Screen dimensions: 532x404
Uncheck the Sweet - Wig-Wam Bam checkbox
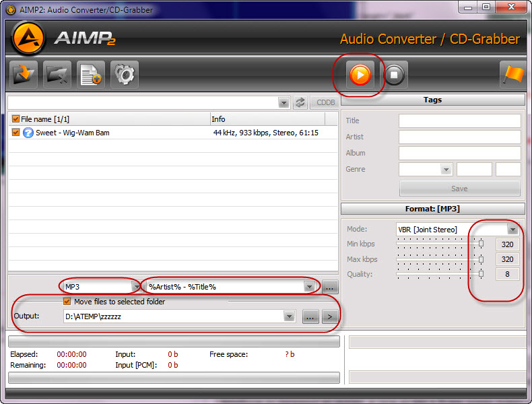pos(15,132)
